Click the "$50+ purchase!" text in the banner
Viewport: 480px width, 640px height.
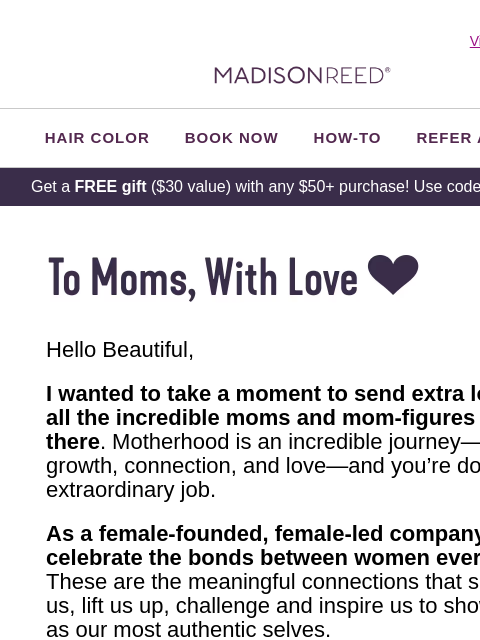click(x=353, y=187)
